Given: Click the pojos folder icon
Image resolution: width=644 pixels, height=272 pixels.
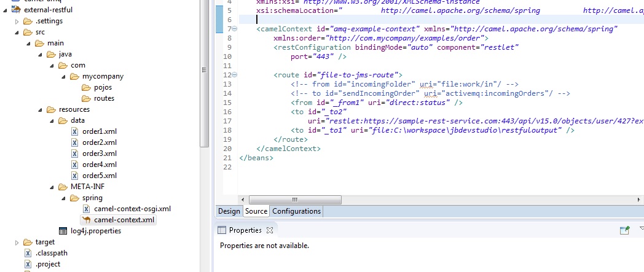Looking at the screenshot, I should tap(86, 87).
